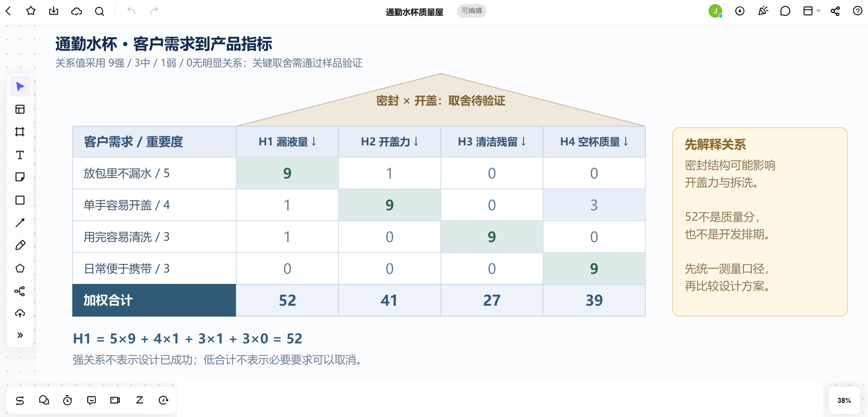Start presentation play mode
This screenshot has height=417, width=868.
pos(740,11)
